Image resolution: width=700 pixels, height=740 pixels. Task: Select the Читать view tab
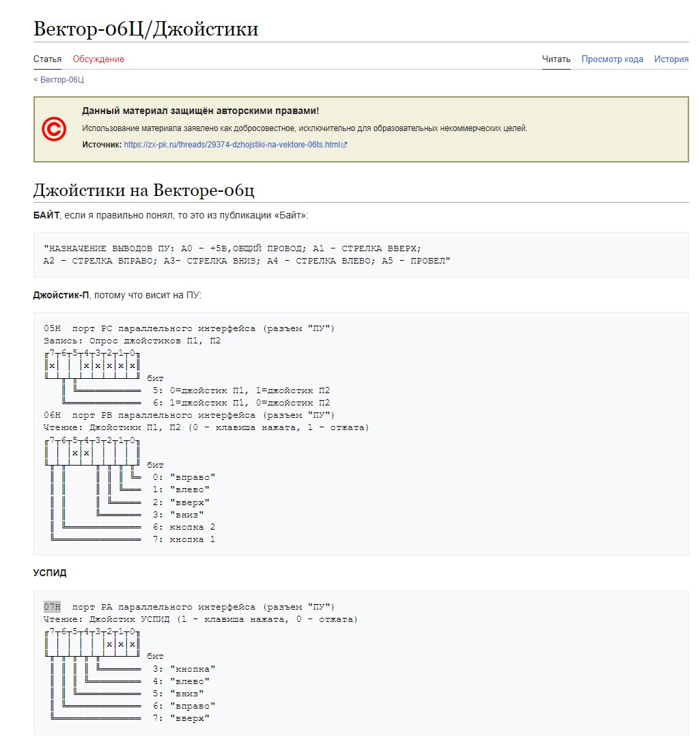click(x=556, y=59)
